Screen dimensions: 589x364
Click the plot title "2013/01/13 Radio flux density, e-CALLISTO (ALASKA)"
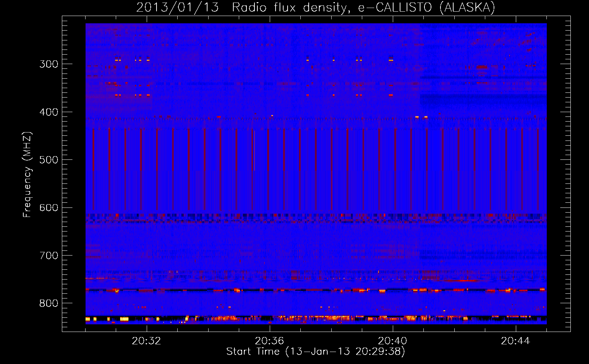(x=316, y=8)
